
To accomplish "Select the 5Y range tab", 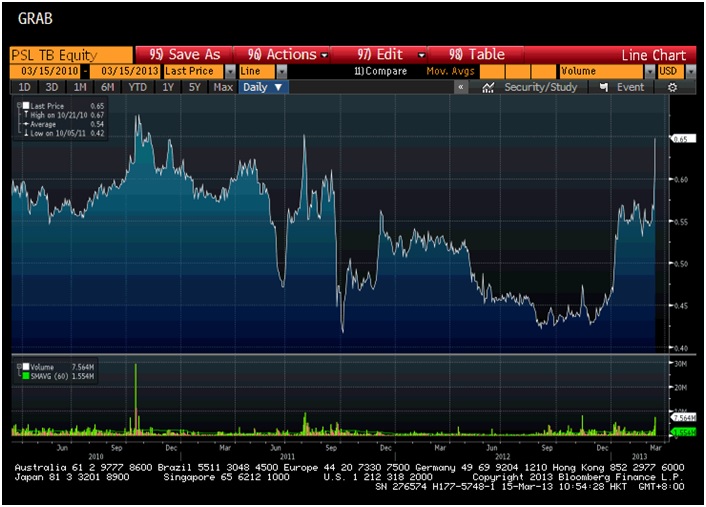I will (x=195, y=87).
